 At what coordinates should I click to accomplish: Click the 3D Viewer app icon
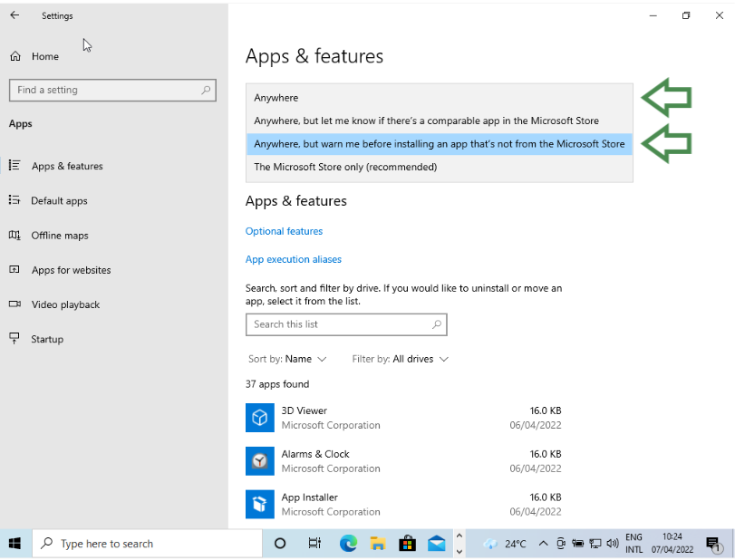point(260,418)
